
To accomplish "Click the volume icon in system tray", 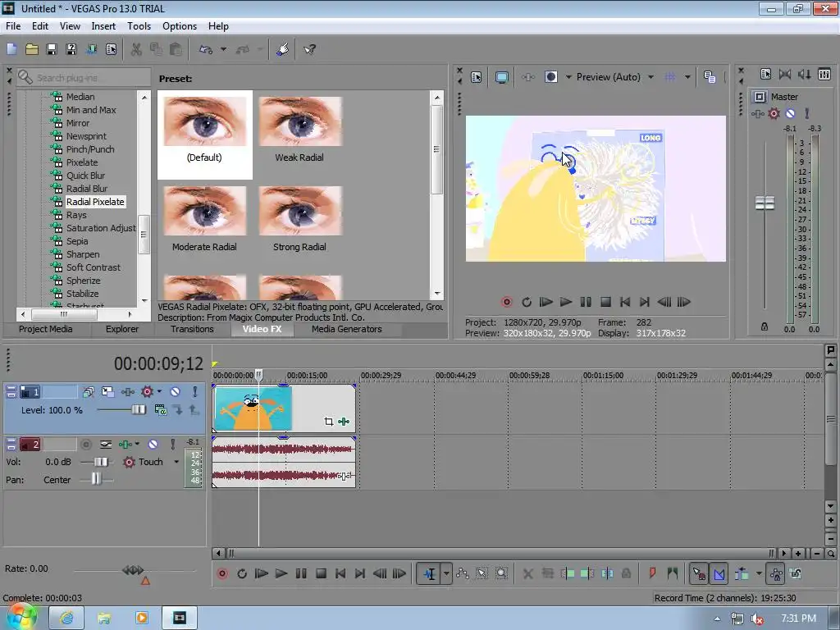I will [x=756, y=619].
